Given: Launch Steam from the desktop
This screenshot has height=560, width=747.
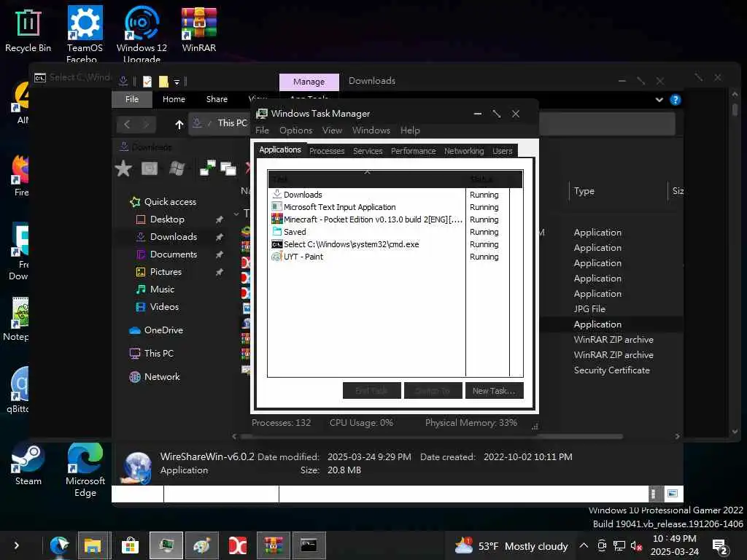Looking at the screenshot, I should [x=28, y=464].
